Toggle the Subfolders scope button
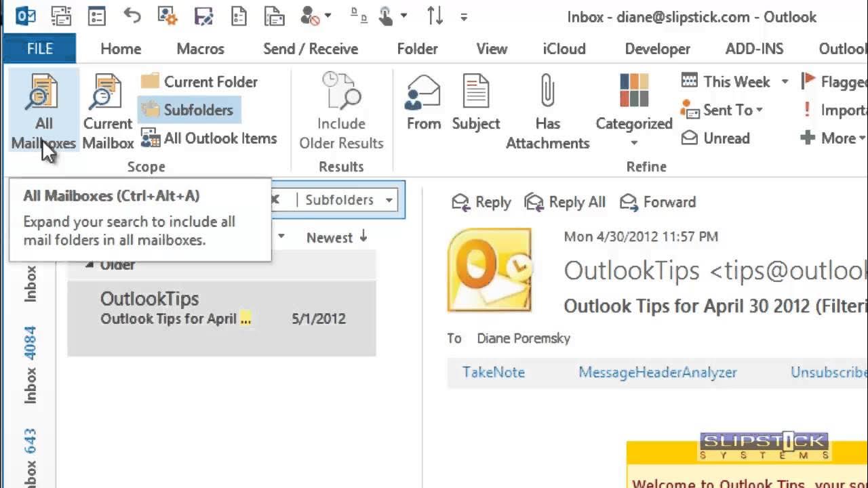 tap(189, 110)
